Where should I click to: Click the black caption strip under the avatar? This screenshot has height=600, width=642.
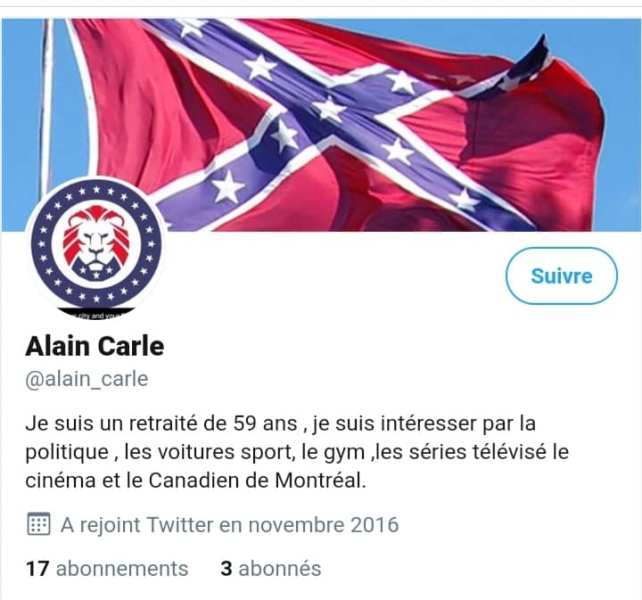pyautogui.click(x=96, y=314)
